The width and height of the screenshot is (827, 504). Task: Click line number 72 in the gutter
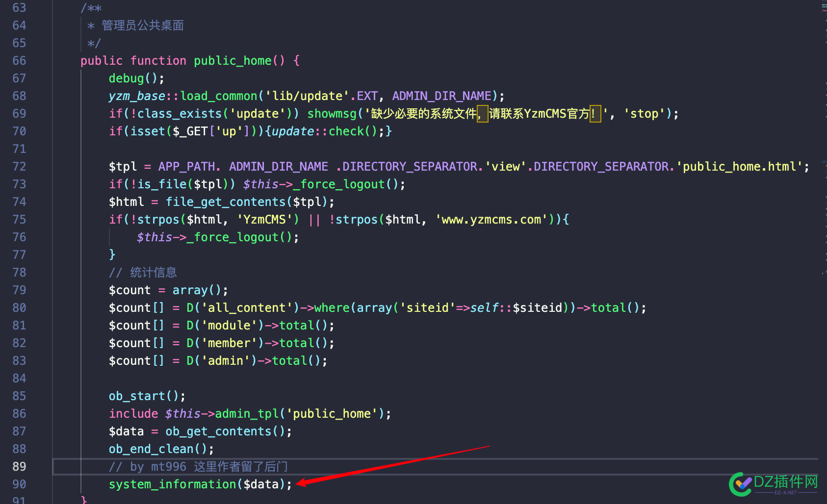tap(20, 167)
